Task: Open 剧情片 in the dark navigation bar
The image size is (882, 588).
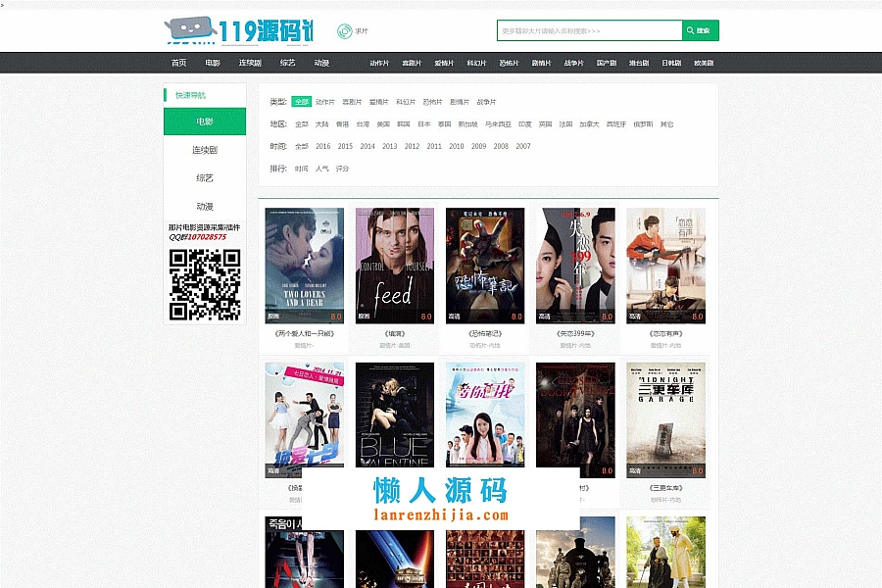Action: [x=542, y=63]
